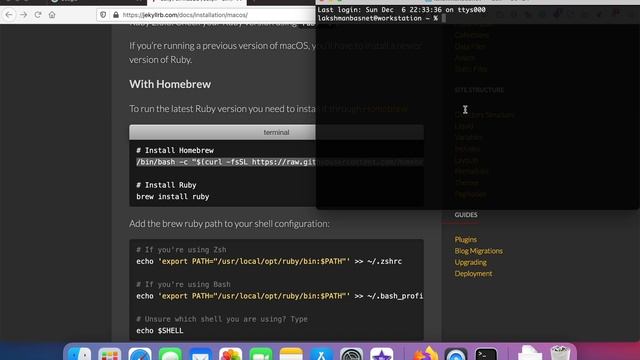
Task: Show site security padlock info
Action: 116,15
